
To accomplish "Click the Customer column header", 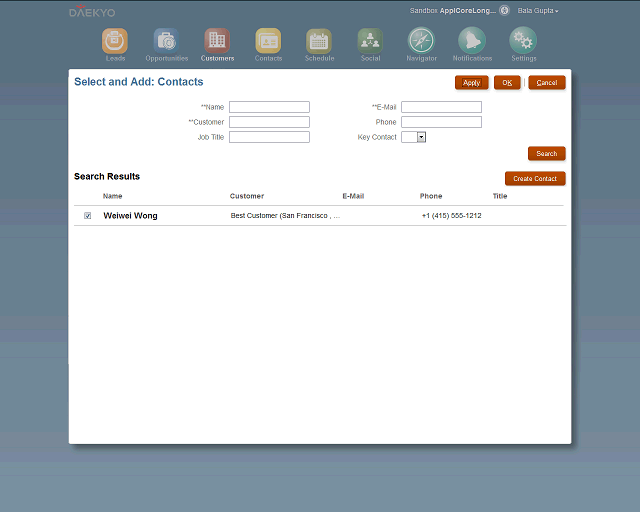I will click(x=247, y=196).
